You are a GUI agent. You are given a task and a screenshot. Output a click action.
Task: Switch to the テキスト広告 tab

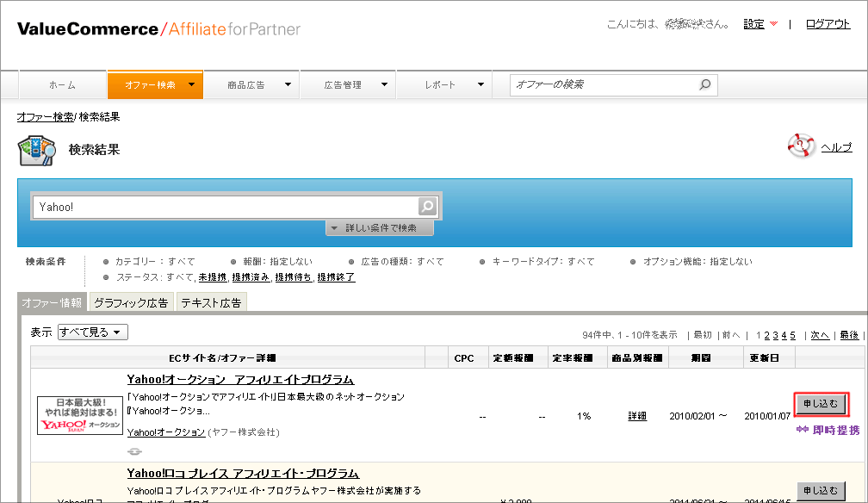[x=212, y=302]
